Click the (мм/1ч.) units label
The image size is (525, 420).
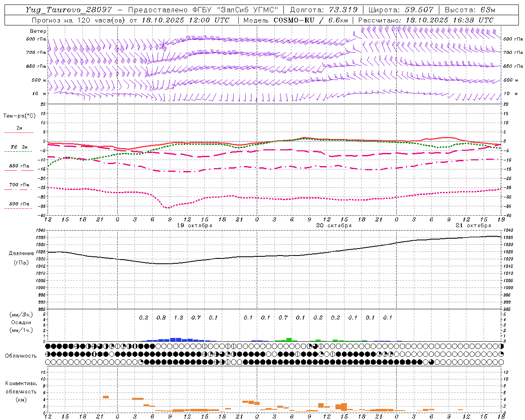[x=21, y=330]
